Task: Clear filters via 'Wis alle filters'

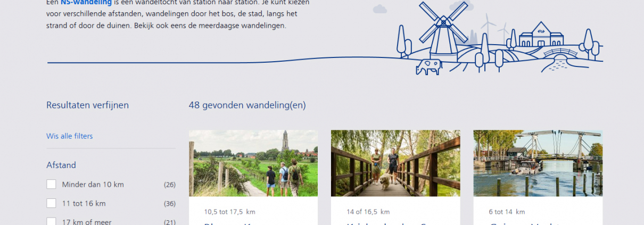Action: 69,136
